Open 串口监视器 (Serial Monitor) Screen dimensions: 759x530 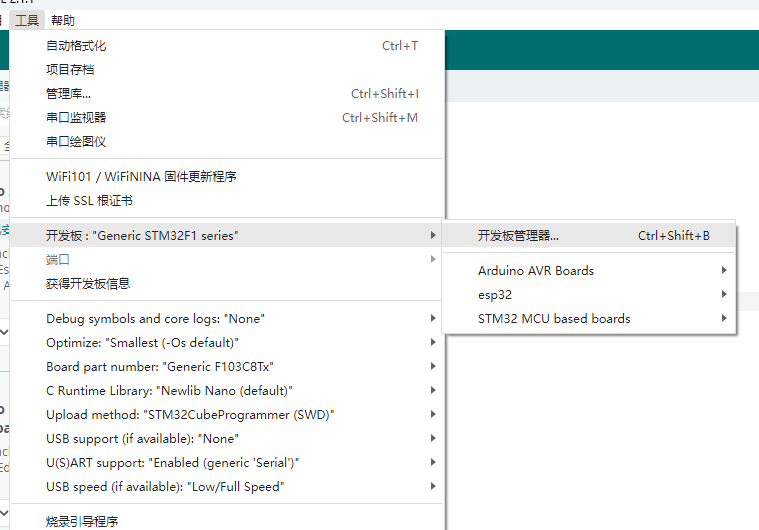(76, 117)
